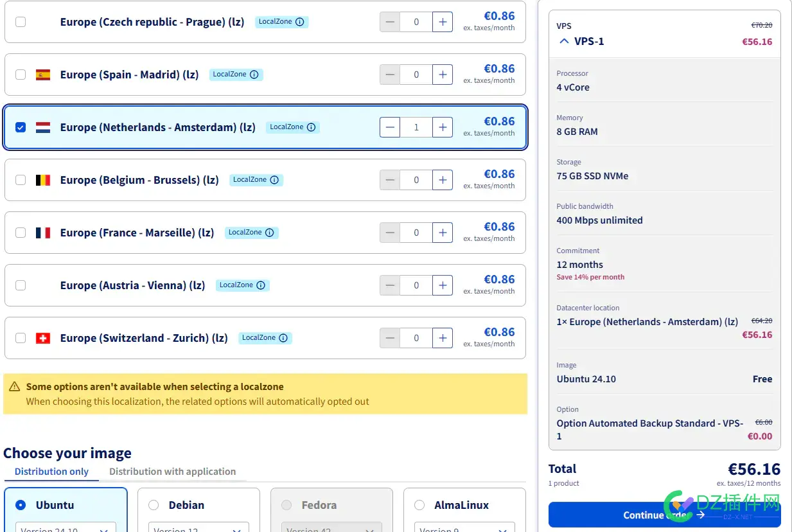The image size is (792, 532).
Task: Click info icon on Amsterdam LocalZone badge
Action: click(x=312, y=127)
